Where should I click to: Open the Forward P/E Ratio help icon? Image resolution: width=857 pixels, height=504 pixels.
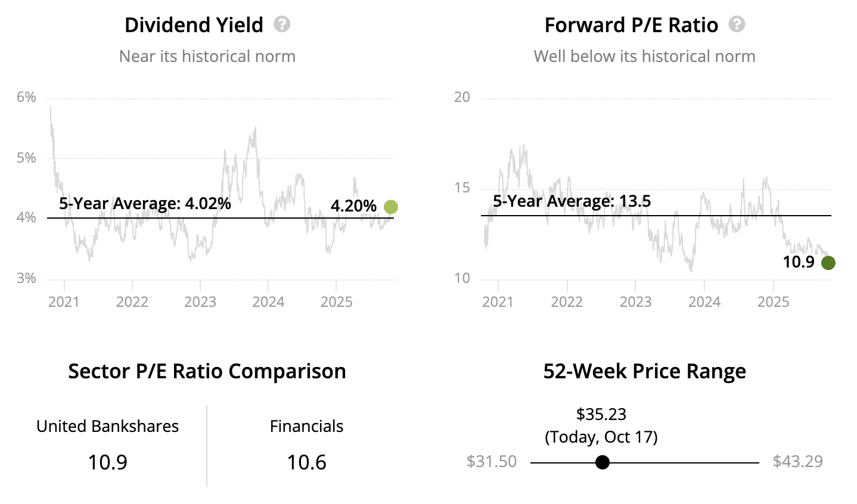[737, 24]
